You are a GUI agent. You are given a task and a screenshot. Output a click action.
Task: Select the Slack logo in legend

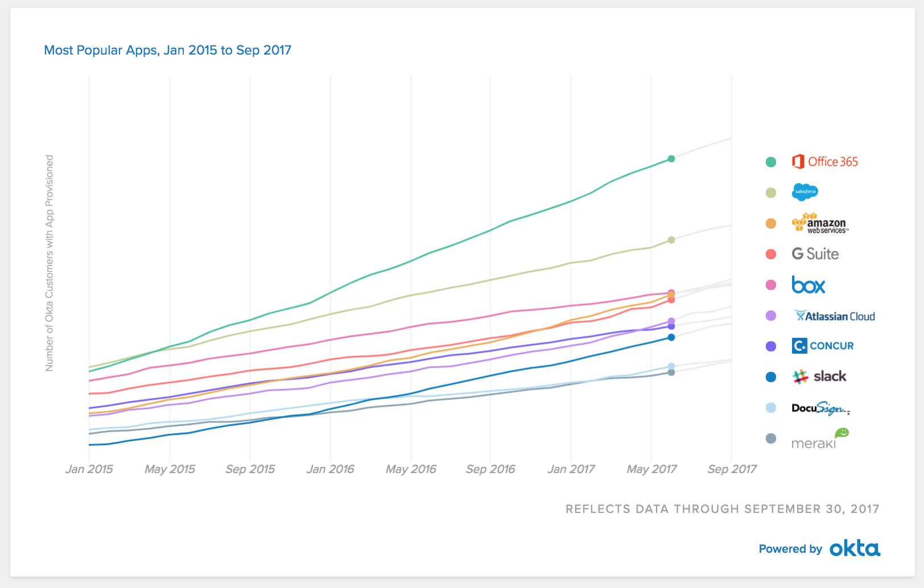(819, 376)
